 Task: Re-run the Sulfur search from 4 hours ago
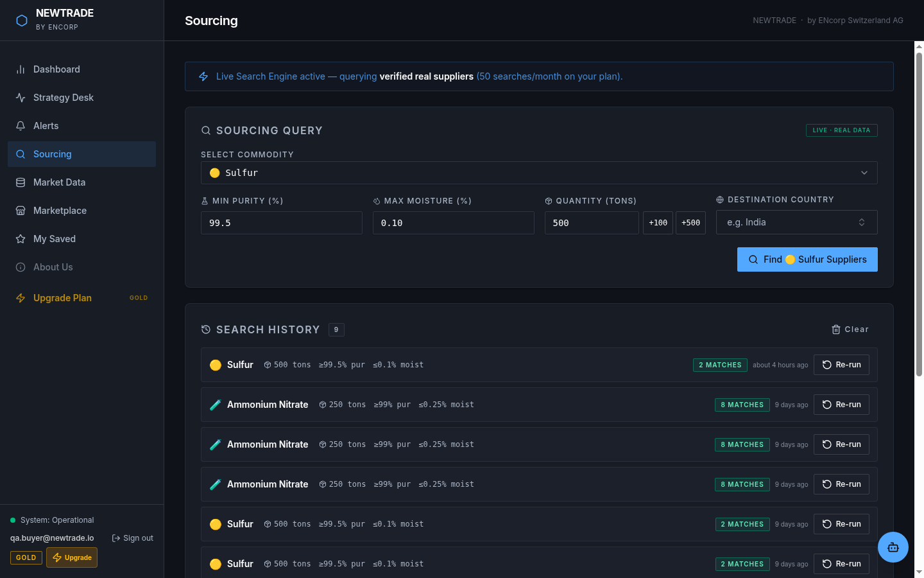coord(841,365)
